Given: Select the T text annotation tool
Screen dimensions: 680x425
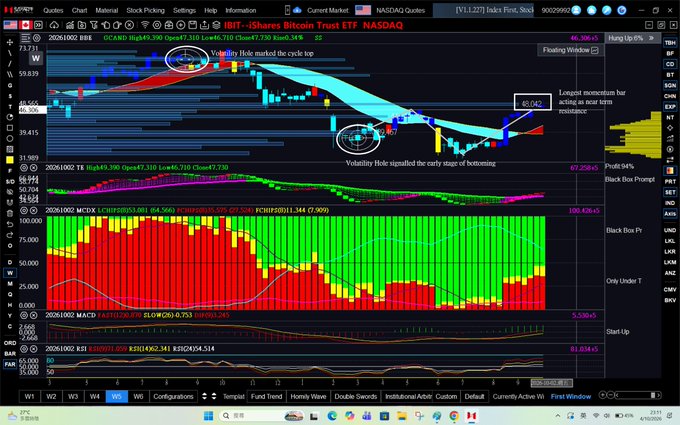Looking at the screenshot, I should pos(10,107).
